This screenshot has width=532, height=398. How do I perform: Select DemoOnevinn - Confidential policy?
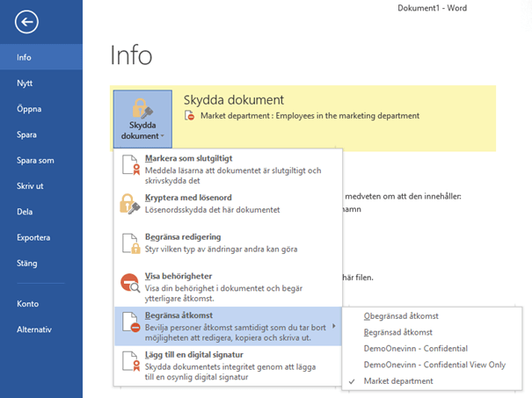[413, 348]
